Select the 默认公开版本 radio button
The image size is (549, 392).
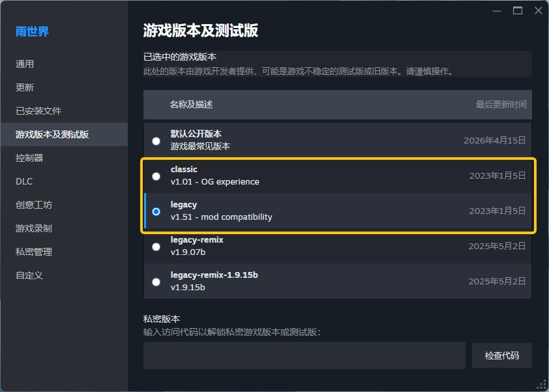click(156, 141)
